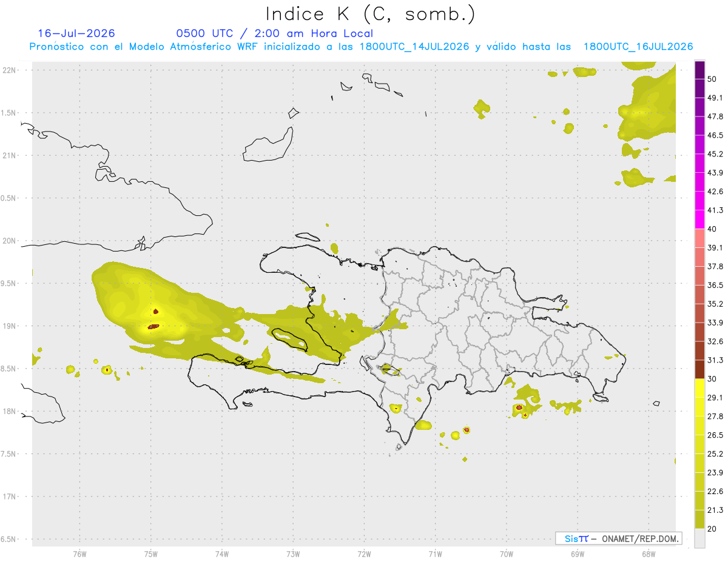Click the legend value "25.2"
Screen dimensions: 728x562
[716, 454]
